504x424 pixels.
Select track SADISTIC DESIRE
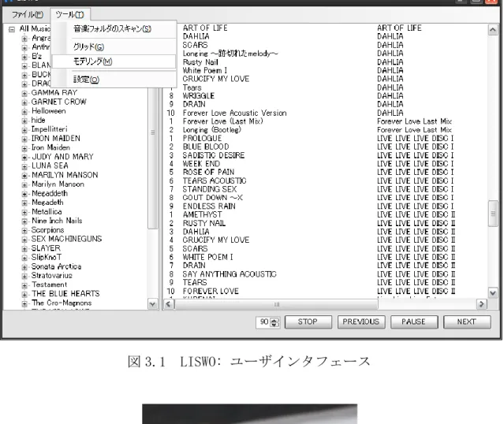[x=214, y=155]
